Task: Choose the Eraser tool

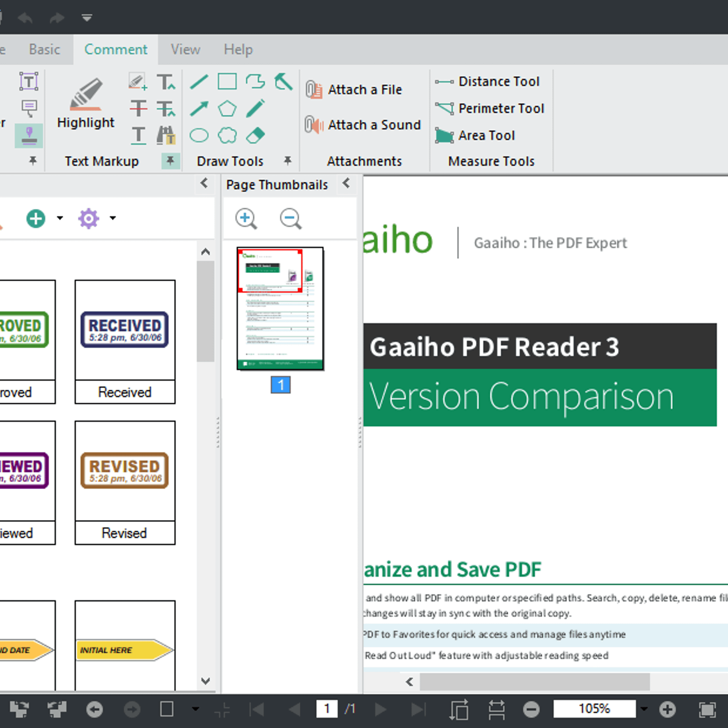Action: [255, 136]
